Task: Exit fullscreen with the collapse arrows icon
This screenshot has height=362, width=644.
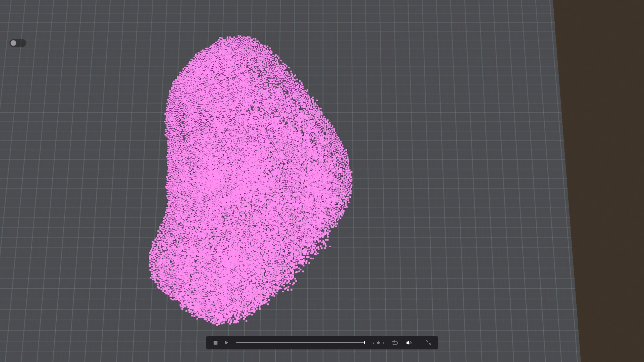Action: pos(428,343)
